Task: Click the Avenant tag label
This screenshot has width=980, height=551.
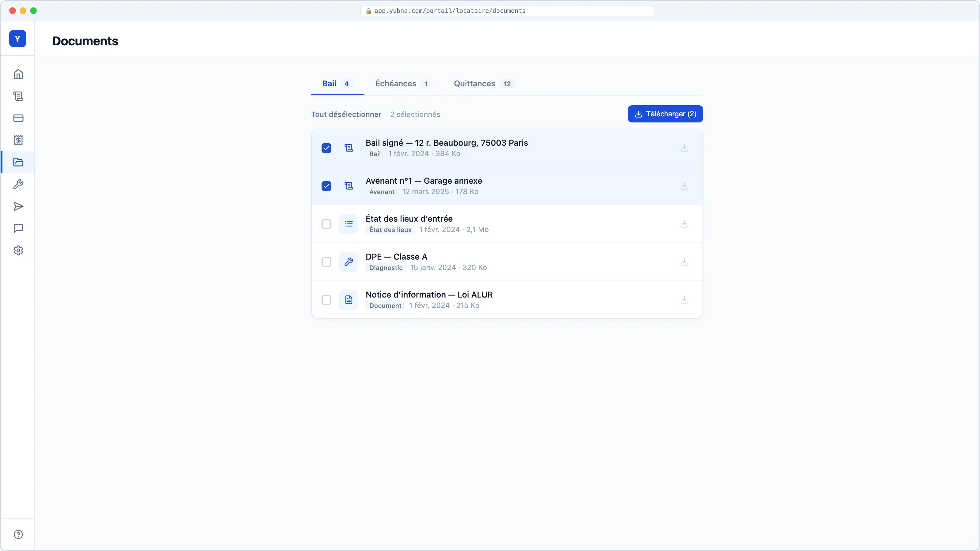Action: pyautogui.click(x=382, y=192)
